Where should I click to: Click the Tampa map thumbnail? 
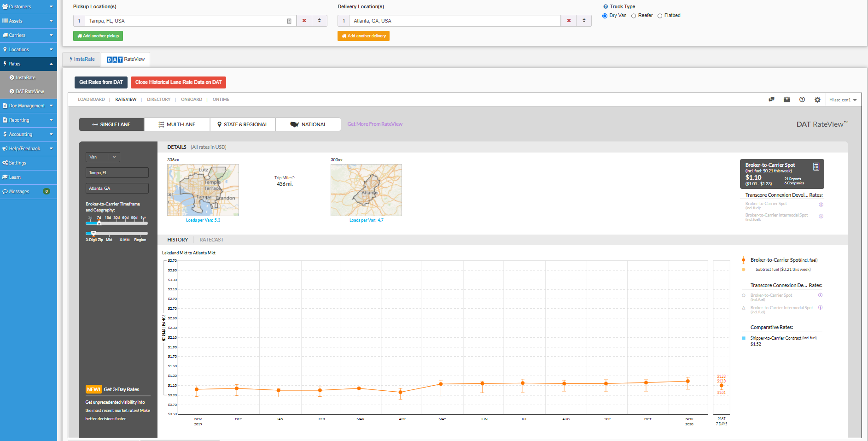(203, 190)
